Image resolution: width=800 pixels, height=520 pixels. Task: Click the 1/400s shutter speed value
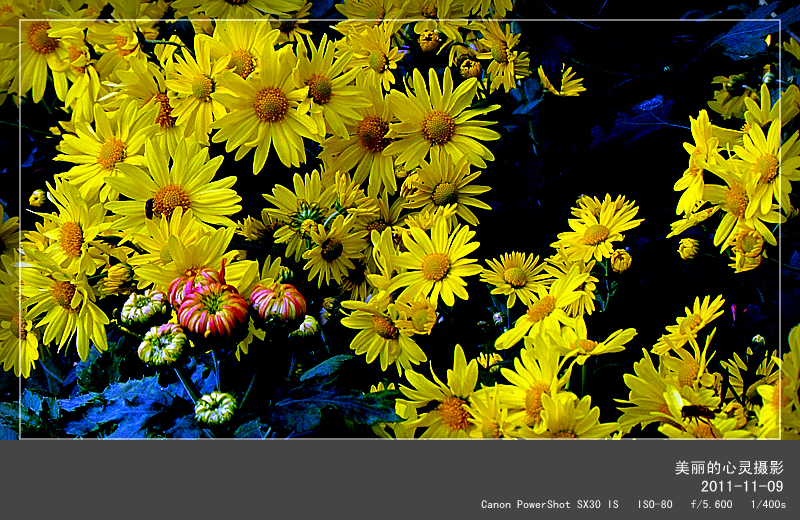click(768, 504)
